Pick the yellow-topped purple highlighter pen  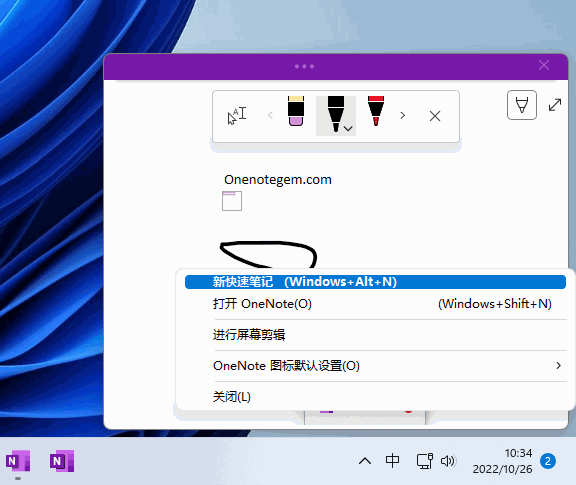[x=296, y=111]
